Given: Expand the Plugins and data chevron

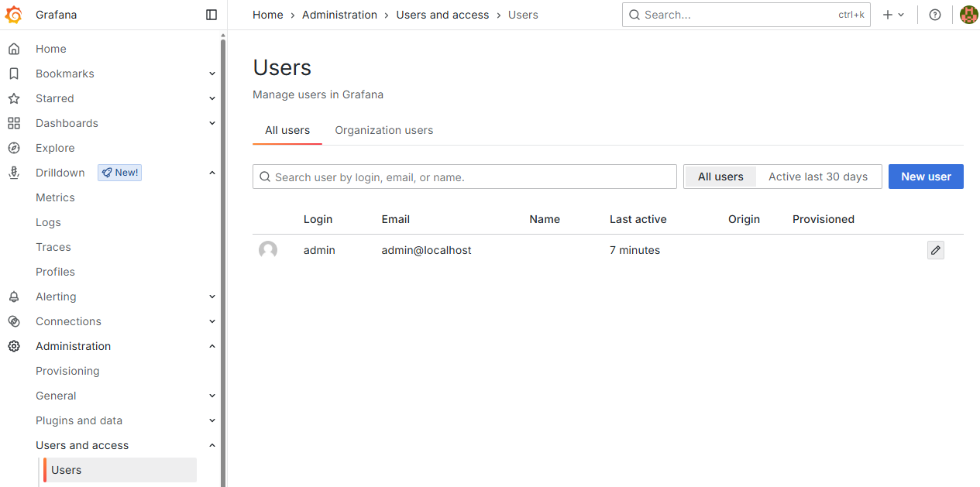Looking at the screenshot, I should [x=212, y=420].
